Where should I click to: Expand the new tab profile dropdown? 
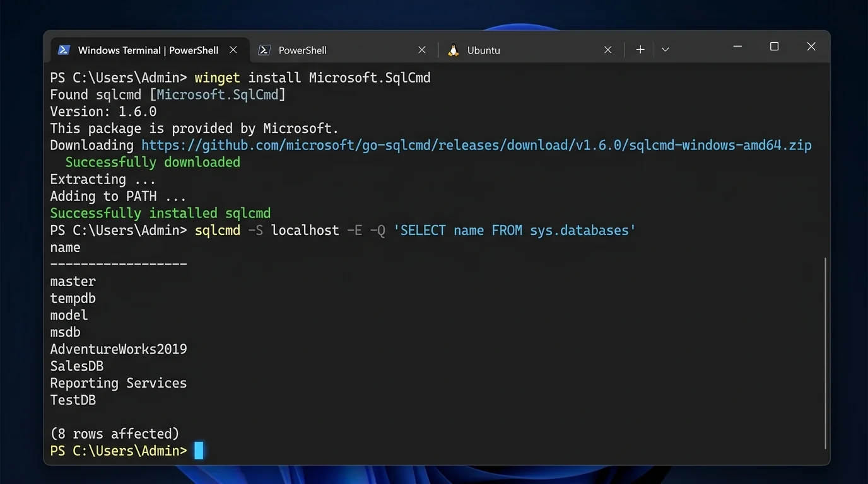[665, 49]
